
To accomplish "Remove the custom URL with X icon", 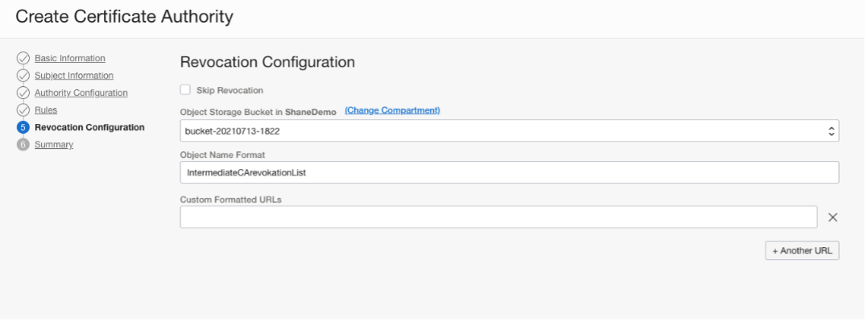I will 833,217.
